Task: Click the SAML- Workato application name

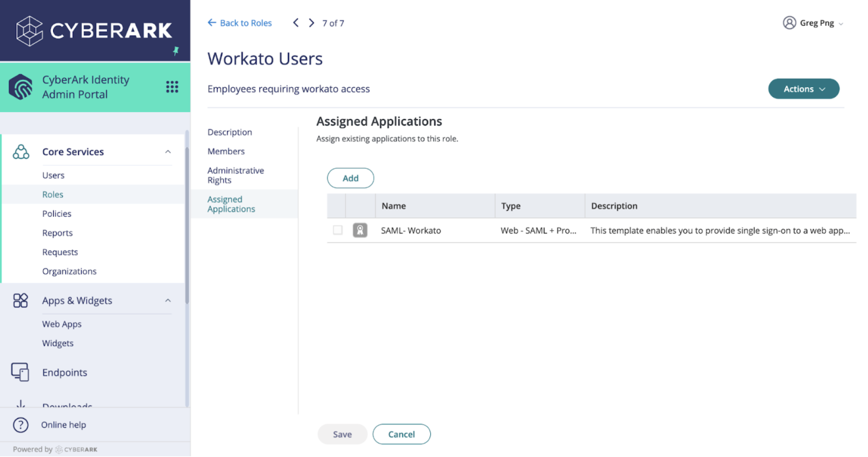Action: point(411,231)
